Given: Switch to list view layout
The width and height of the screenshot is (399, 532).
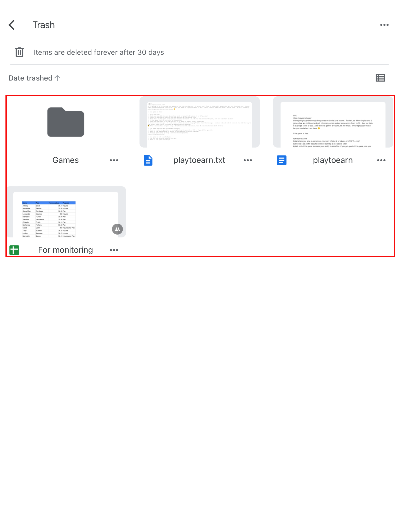Looking at the screenshot, I should pos(380,78).
